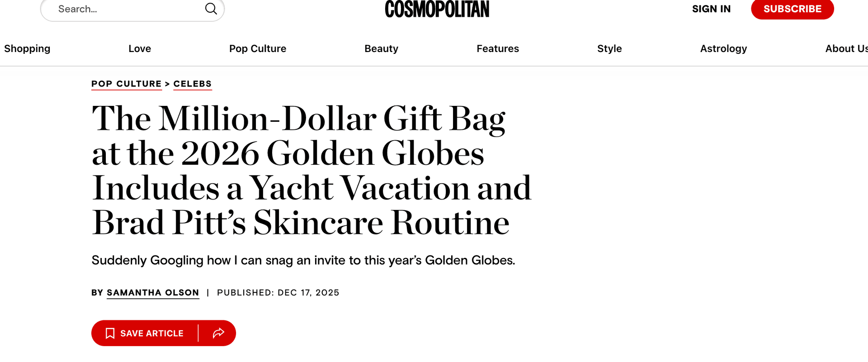Viewport: 868px width, 362px height.
Task: Click the red SUBSCRIBE button
Action: pos(792,9)
